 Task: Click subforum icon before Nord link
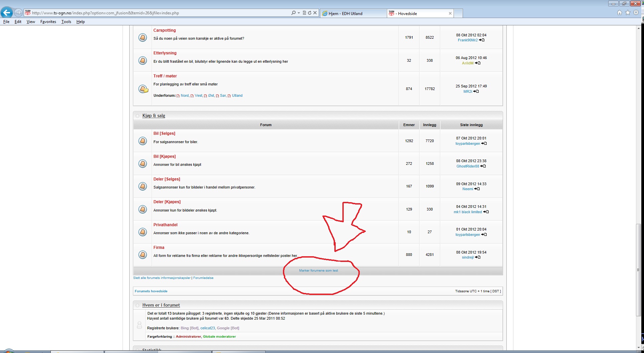point(178,96)
